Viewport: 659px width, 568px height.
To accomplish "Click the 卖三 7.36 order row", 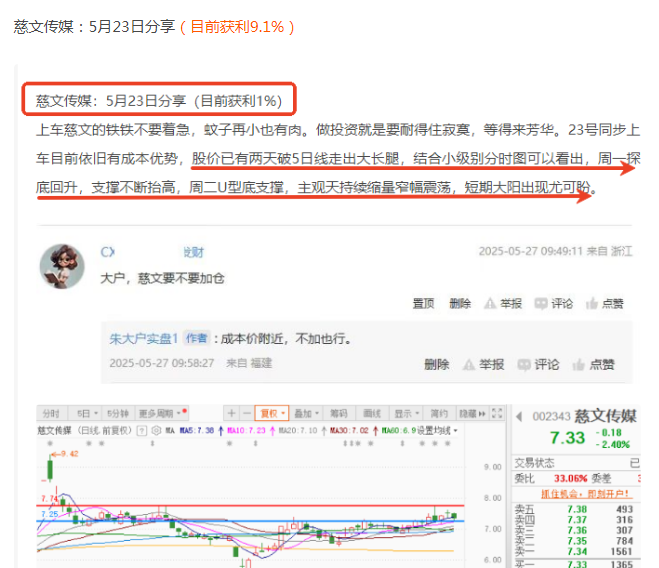I will click(x=574, y=530).
